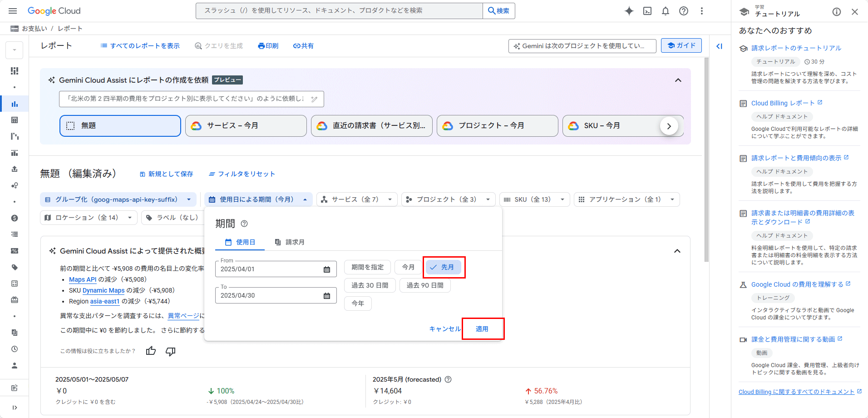Open the help question mark menu

tap(684, 11)
